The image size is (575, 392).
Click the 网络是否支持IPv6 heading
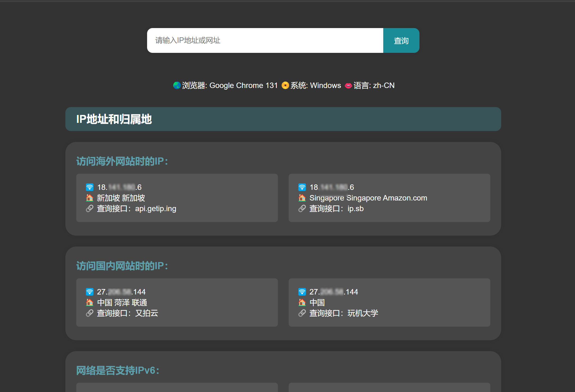pyautogui.click(x=118, y=370)
